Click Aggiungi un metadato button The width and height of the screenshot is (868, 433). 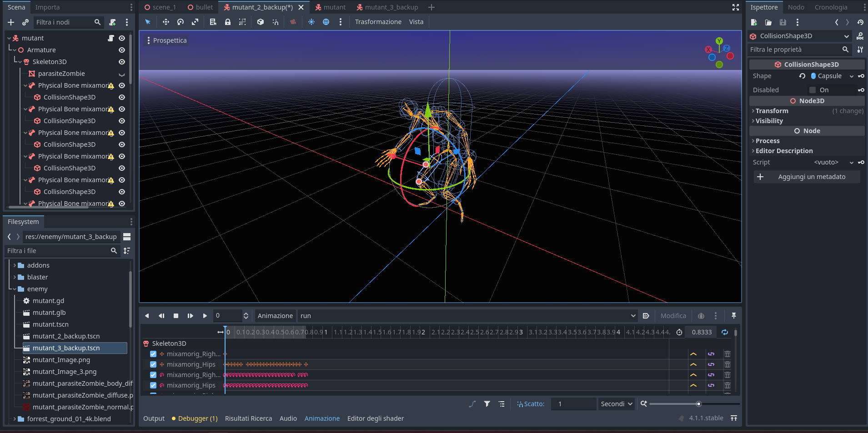[806, 177]
